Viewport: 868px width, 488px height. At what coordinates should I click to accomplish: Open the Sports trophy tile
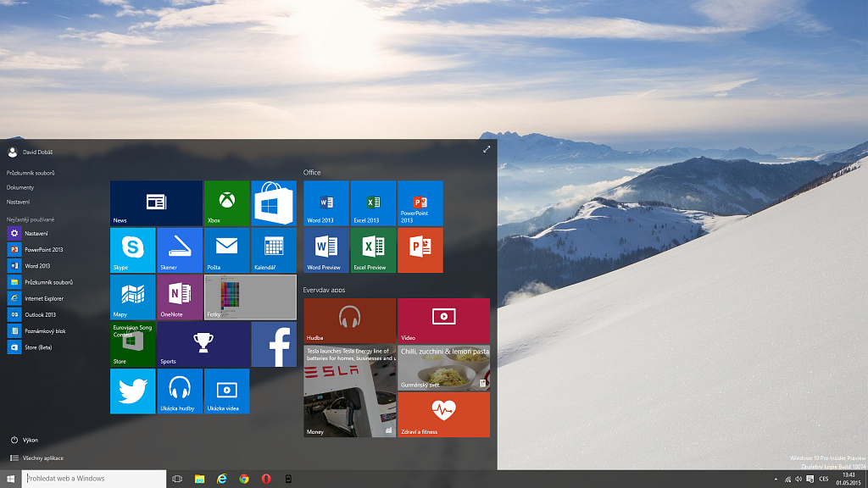[203, 344]
